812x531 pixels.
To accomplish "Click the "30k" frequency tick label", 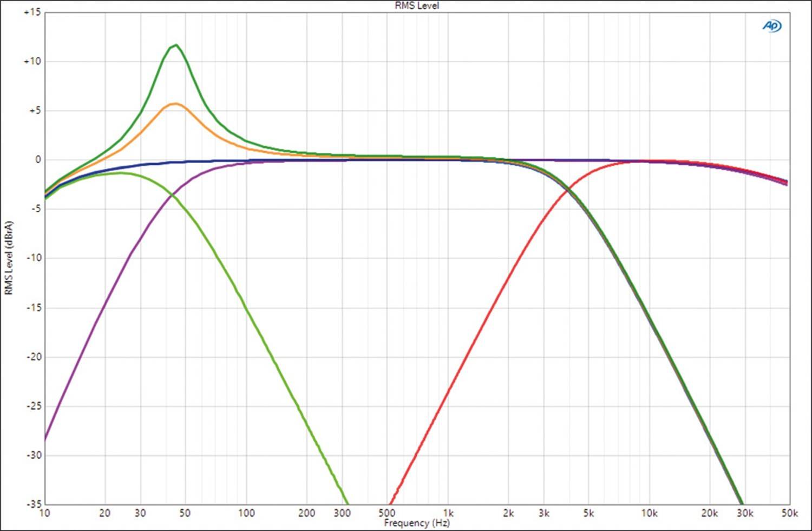I will click(745, 513).
